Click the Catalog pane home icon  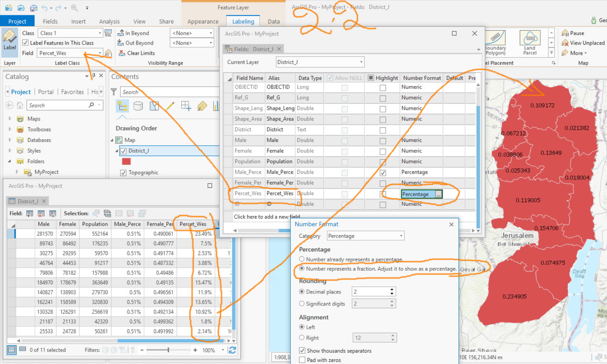tap(20, 105)
